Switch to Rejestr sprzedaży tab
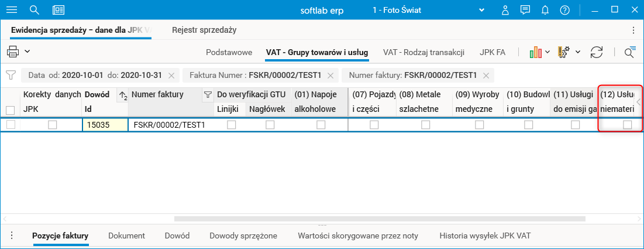The image size is (644, 249). [x=204, y=30]
